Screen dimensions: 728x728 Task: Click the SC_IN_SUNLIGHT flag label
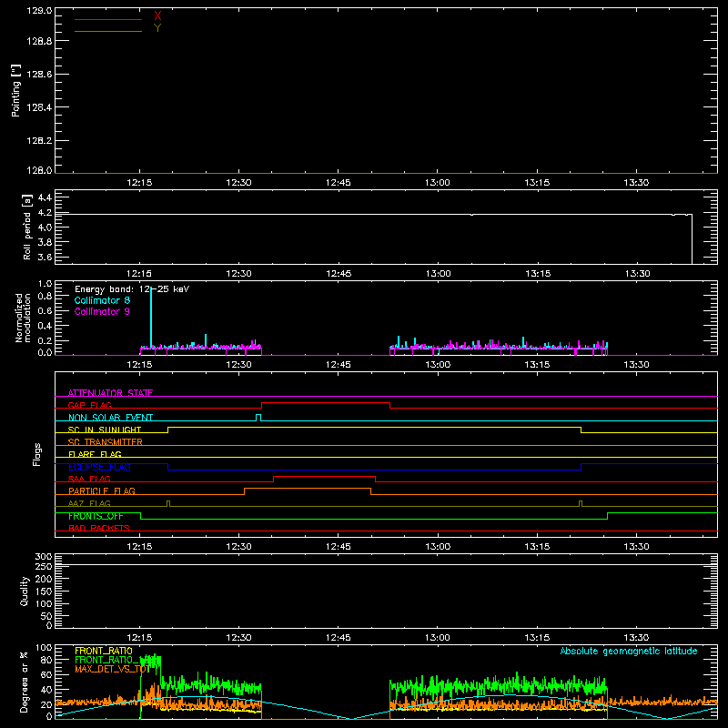(x=105, y=430)
